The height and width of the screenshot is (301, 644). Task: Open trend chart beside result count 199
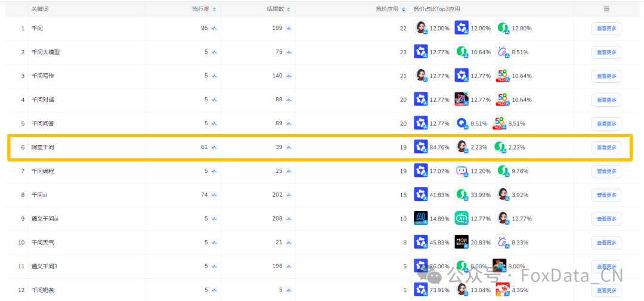pos(289,29)
